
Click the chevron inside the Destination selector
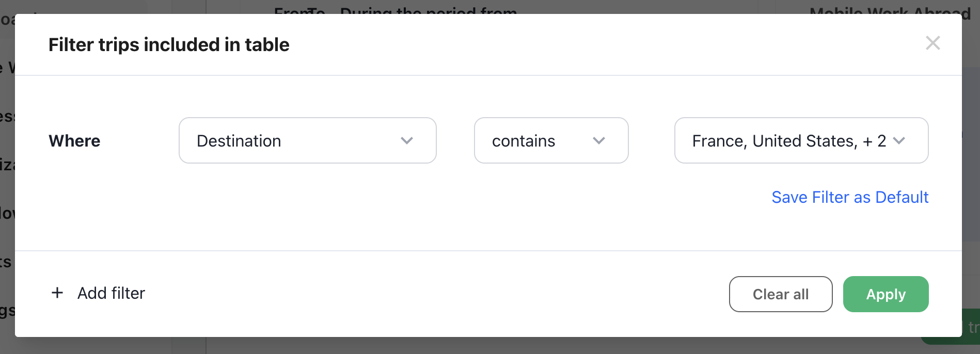click(407, 140)
